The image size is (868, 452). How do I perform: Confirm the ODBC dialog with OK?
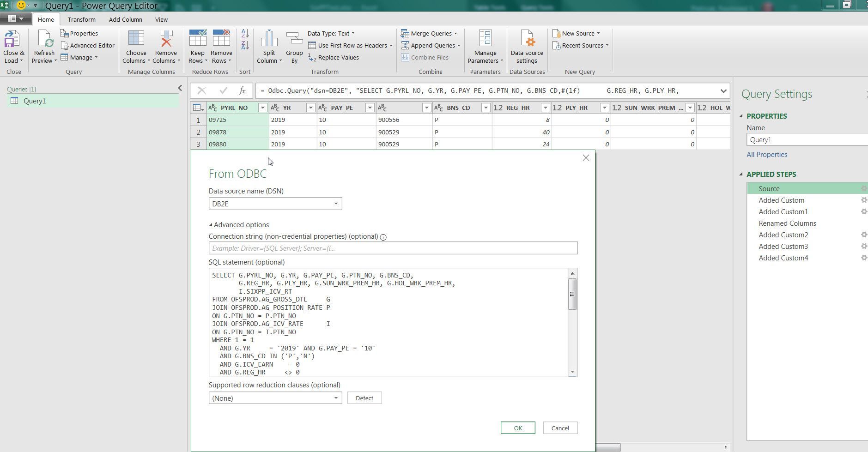pyautogui.click(x=517, y=428)
